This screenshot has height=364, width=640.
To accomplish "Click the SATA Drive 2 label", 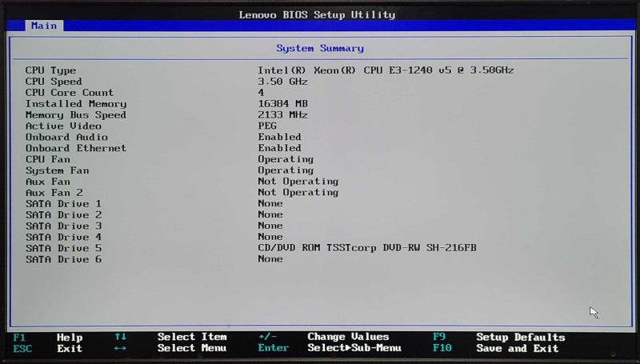I will coord(63,214).
